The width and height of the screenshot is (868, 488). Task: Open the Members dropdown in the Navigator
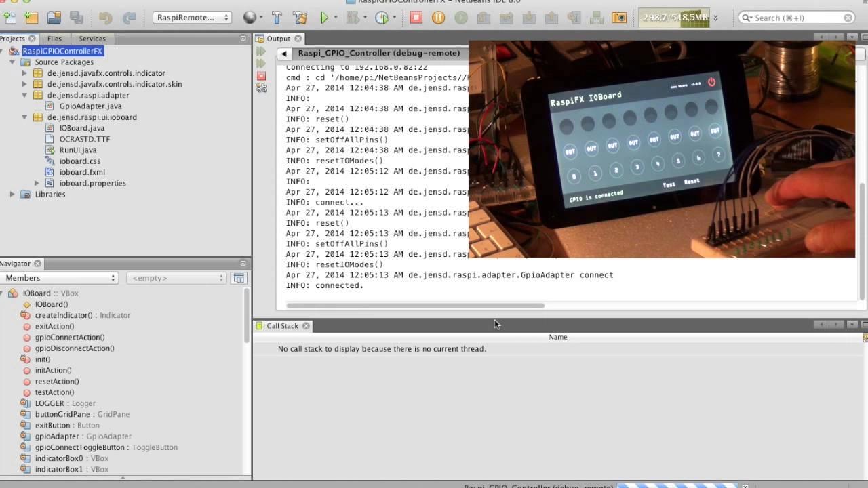click(x=60, y=278)
